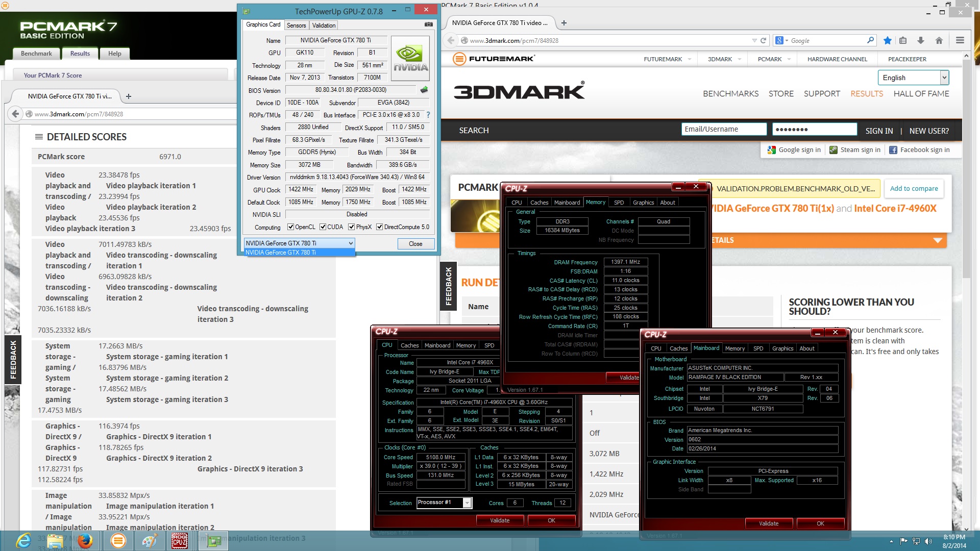
Task: Switch to the Sensors tab in GPU-Z
Action: tap(296, 25)
